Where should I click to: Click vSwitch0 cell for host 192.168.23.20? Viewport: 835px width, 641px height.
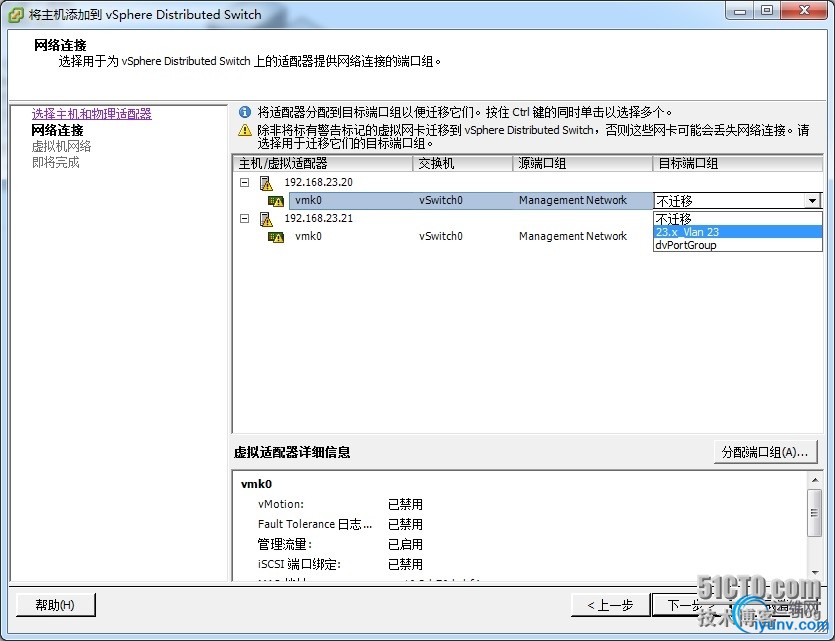[x=441, y=201]
